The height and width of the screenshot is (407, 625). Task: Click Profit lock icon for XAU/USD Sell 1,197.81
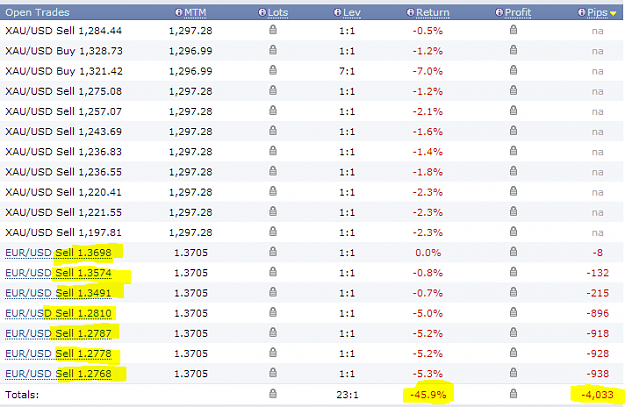(x=513, y=231)
